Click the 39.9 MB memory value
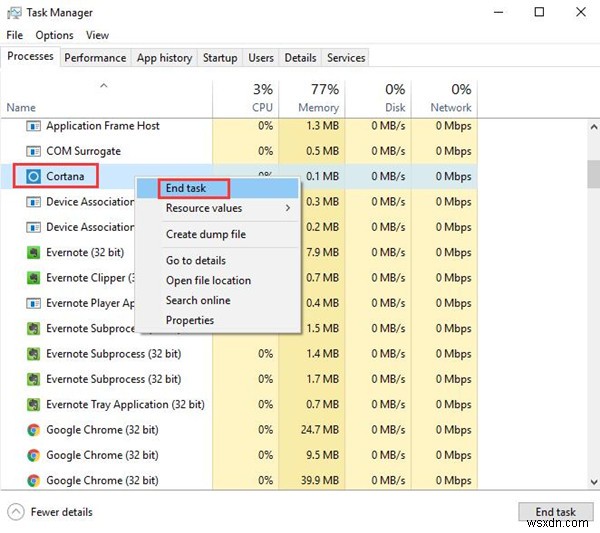This screenshot has height=533, width=600. pyautogui.click(x=320, y=481)
